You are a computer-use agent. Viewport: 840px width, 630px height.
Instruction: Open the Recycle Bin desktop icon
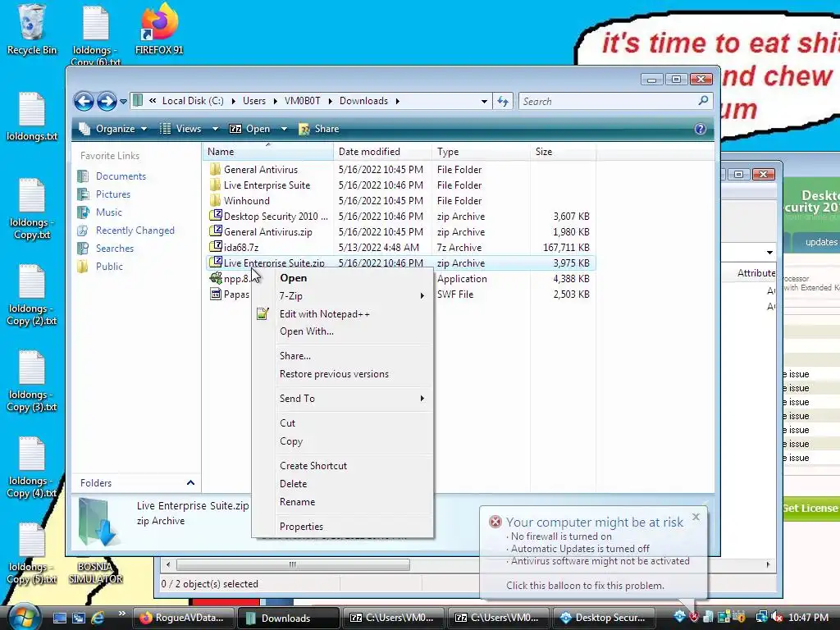(31, 30)
